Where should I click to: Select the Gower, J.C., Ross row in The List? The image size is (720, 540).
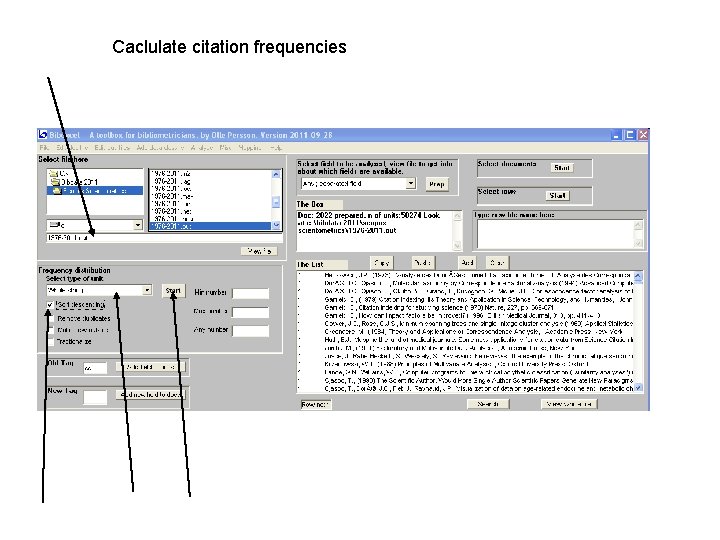pyautogui.click(x=465, y=323)
